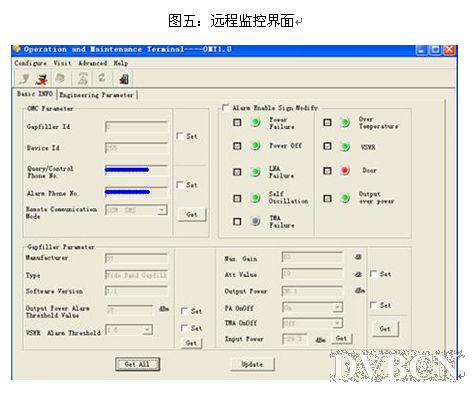Enable the Alarm Enable Sign Modify checkbox

point(226,108)
